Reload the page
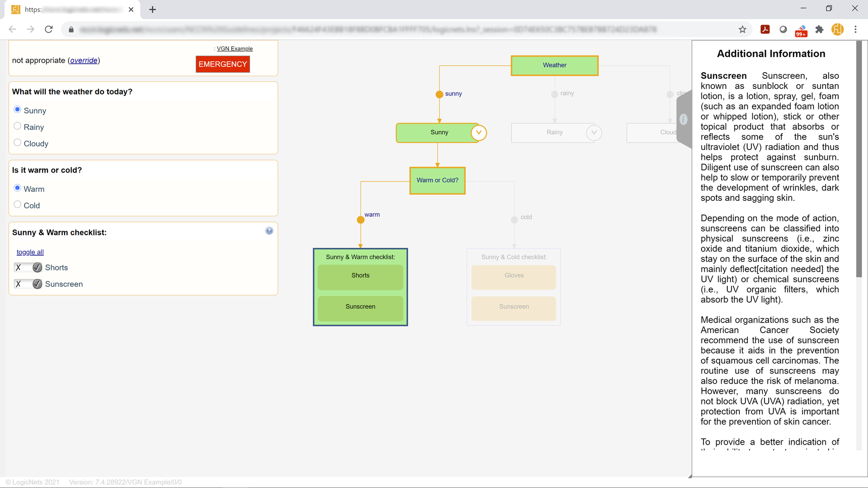 (x=49, y=29)
